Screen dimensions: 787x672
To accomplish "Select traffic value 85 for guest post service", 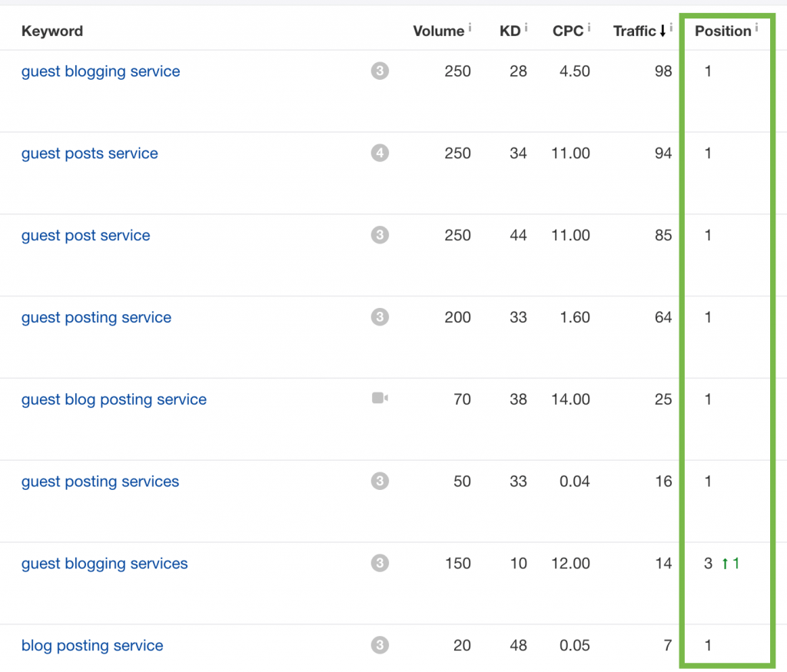I will tap(663, 235).
